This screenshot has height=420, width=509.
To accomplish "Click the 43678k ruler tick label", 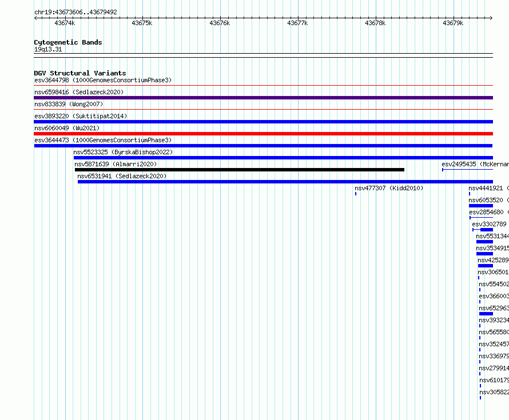I will pos(375,23).
